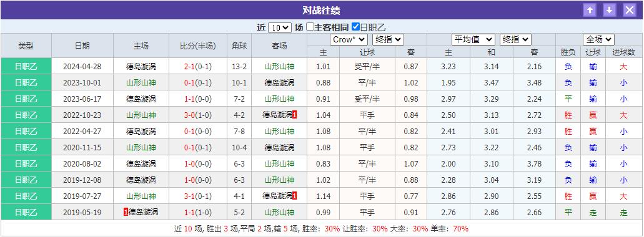Image resolution: width=644 pixels, height=237 pixels.
Task: Click result 平 in 2023-06-17 row
Action: pyautogui.click(x=568, y=99)
